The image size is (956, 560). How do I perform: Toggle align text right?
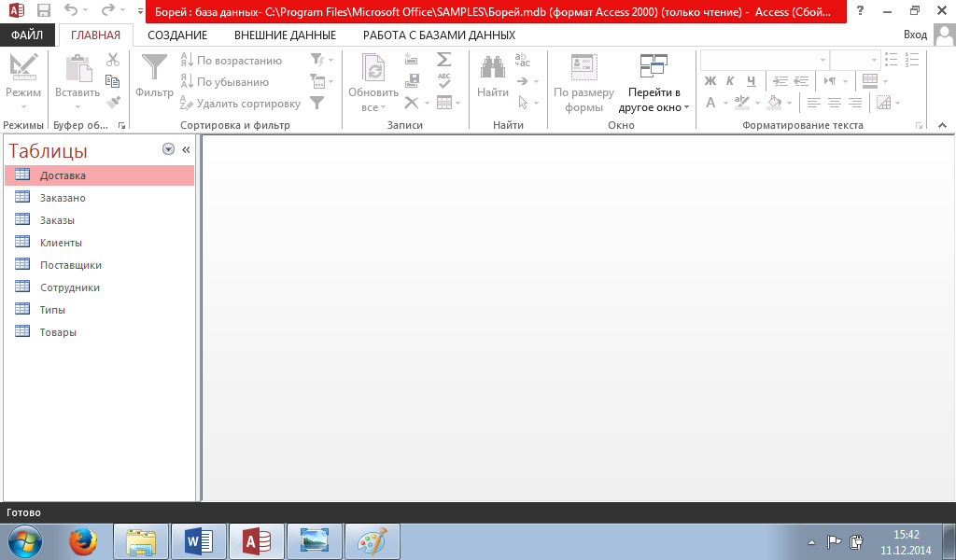tap(855, 103)
